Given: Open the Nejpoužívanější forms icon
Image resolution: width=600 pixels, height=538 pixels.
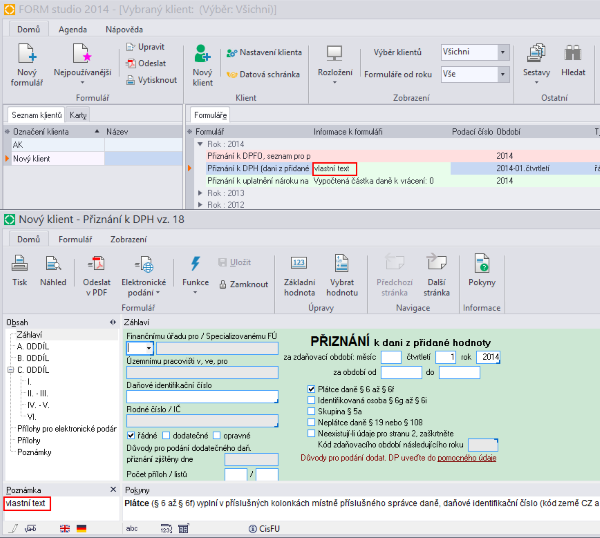Looking at the screenshot, I should click(x=82, y=53).
